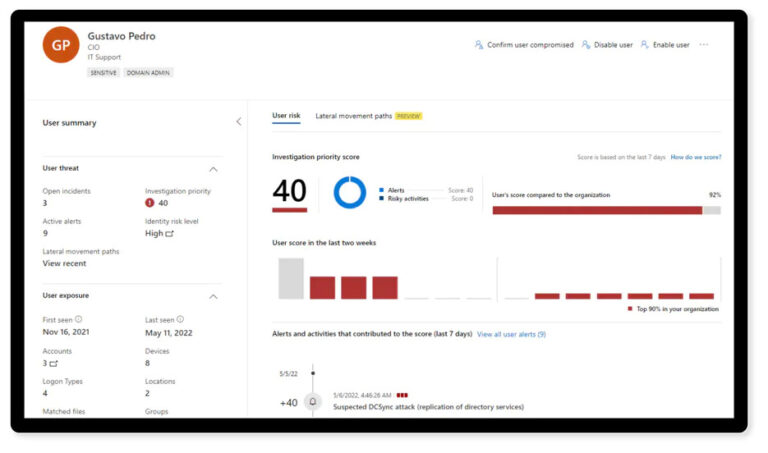Viewport: 768px width, 453px height.
Task: Click the GP user avatar
Action: (x=60, y=45)
